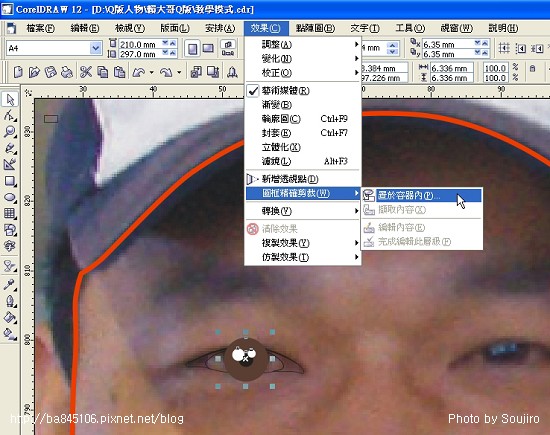Click the Export icon
This screenshot has height=435, width=550.
pos(213,73)
